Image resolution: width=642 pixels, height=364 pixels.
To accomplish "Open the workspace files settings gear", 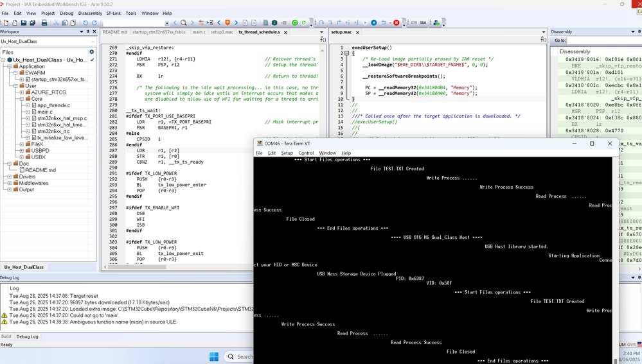I will [x=91, y=53].
